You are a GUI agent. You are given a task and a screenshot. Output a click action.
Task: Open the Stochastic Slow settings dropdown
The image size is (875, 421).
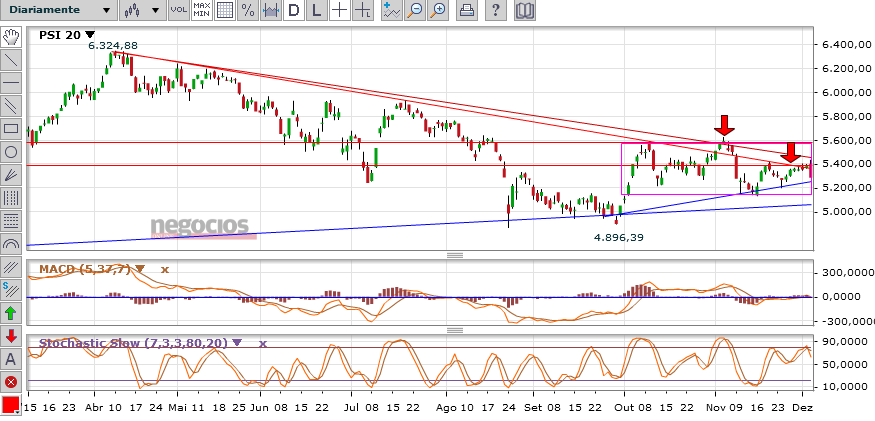point(238,343)
